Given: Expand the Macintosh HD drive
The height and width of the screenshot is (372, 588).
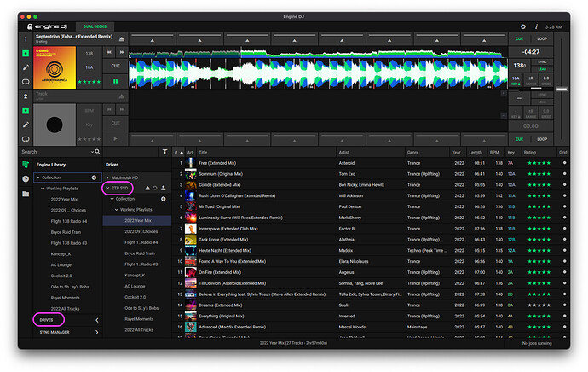Looking at the screenshot, I should tap(107, 177).
